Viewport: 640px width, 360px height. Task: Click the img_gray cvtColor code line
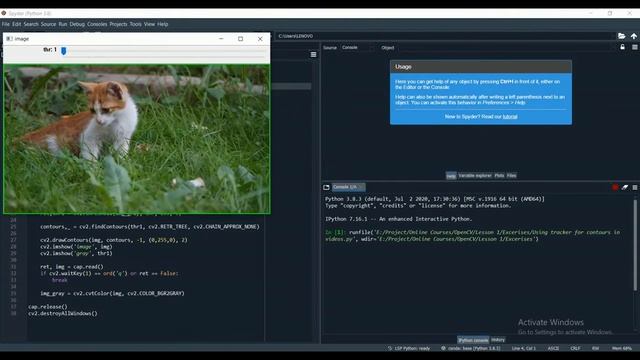112,293
